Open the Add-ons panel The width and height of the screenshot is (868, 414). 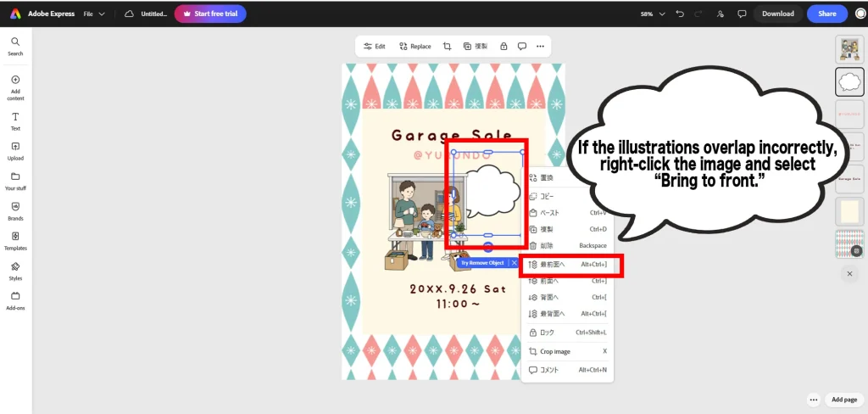pyautogui.click(x=15, y=301)
